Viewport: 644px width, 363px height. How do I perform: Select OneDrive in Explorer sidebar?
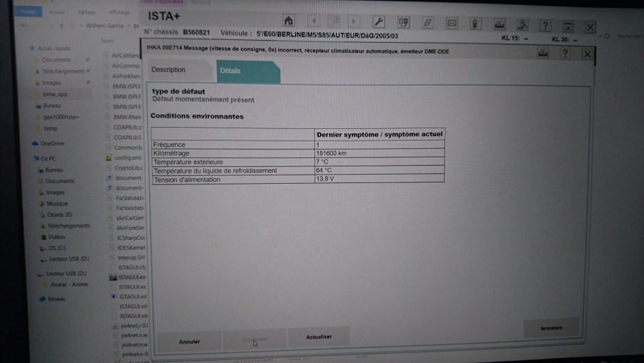pyautogui.click(x=52, y=144)
